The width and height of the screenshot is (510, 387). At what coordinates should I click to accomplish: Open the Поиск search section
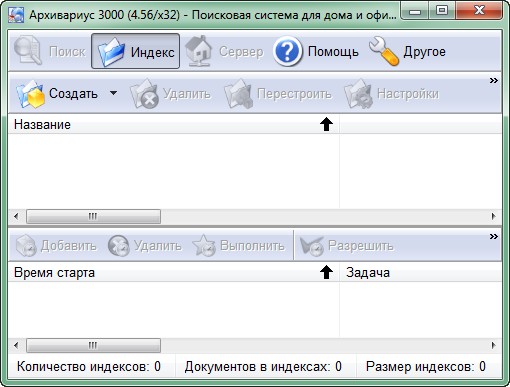(x=50, y=51)
